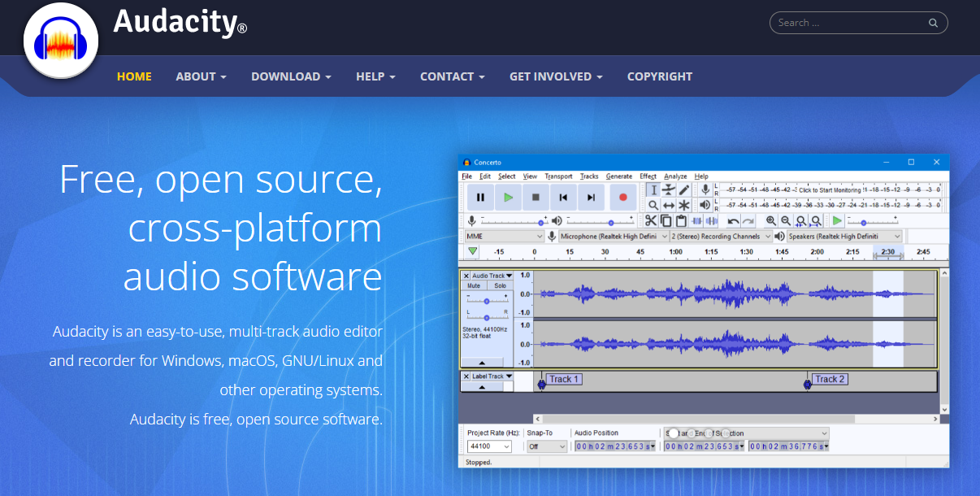
Task: Click the Audacity headphones logo
Action: click(x=61, y=40)
